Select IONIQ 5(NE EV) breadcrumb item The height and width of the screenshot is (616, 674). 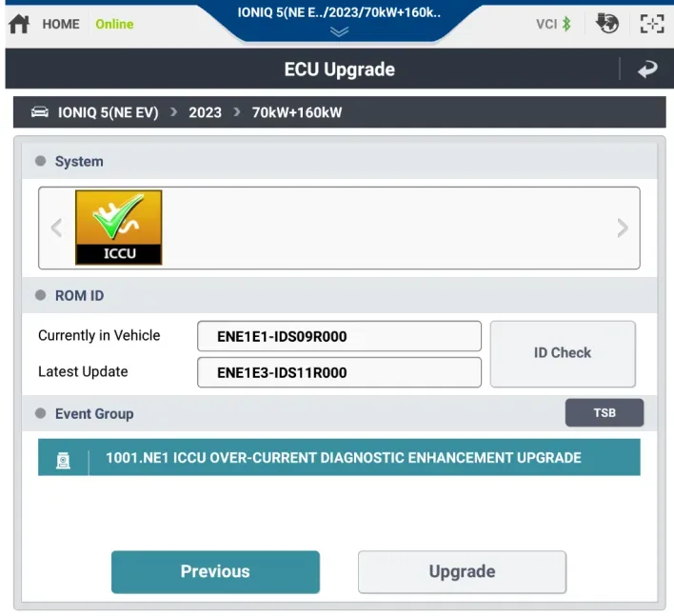tap(108, 112)
